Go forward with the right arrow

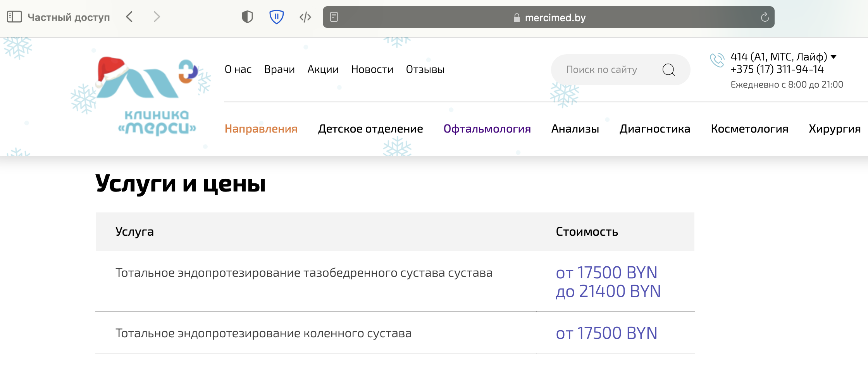click(157, 17)
